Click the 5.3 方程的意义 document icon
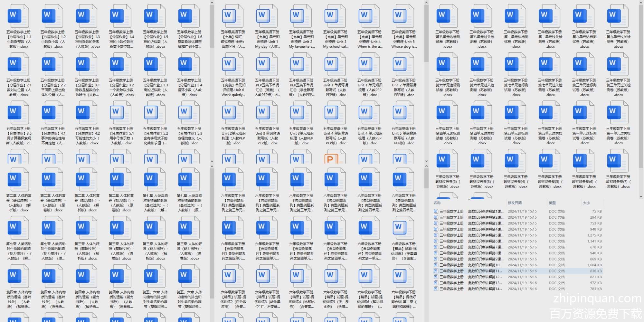The width and height of the screenshot is (644, 322). (x=189, y=112)
